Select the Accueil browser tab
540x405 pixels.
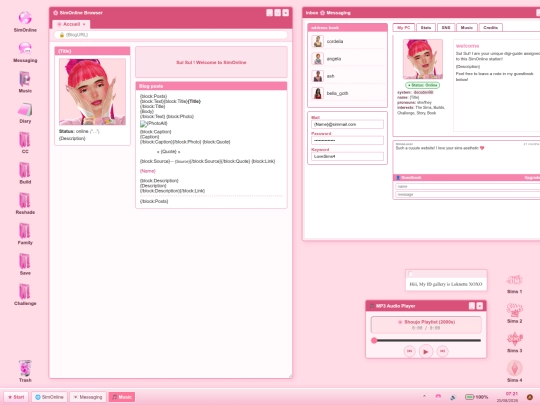coord(71,24)
